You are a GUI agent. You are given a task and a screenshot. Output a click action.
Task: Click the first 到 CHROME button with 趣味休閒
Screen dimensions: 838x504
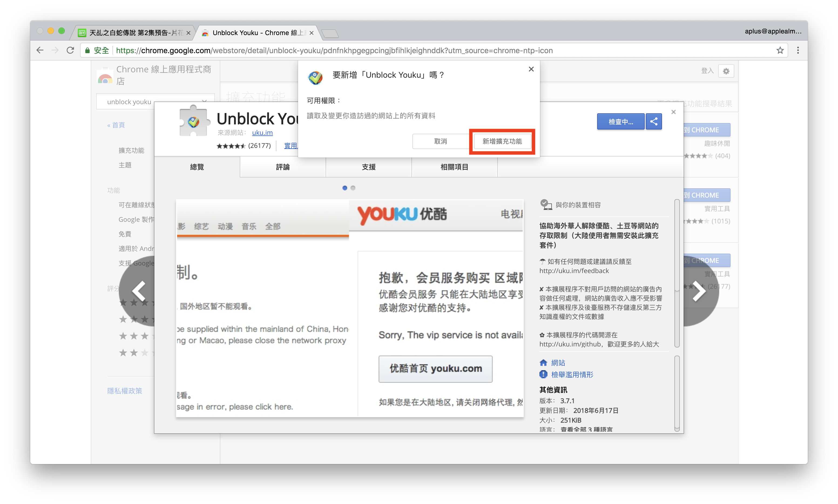pos(707,130)
